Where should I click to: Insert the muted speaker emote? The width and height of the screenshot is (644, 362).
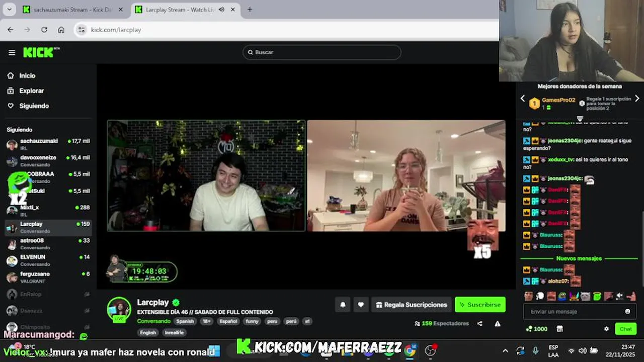point(620,296)
